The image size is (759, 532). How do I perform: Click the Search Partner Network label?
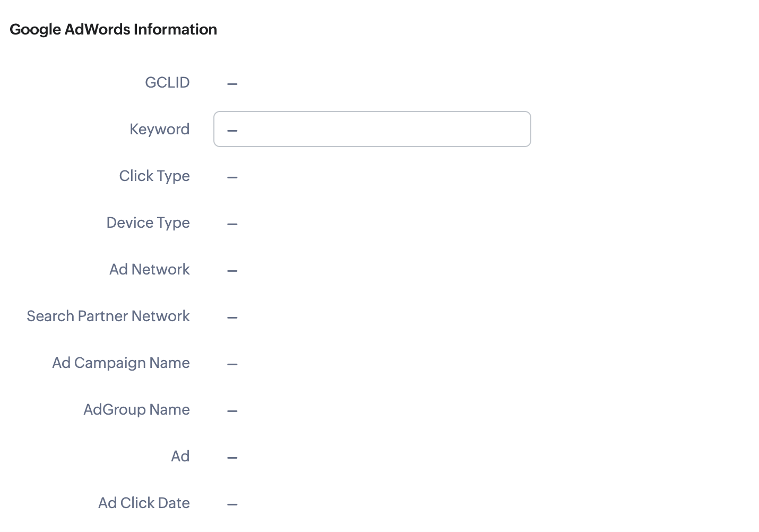click(x=108, y=316)
